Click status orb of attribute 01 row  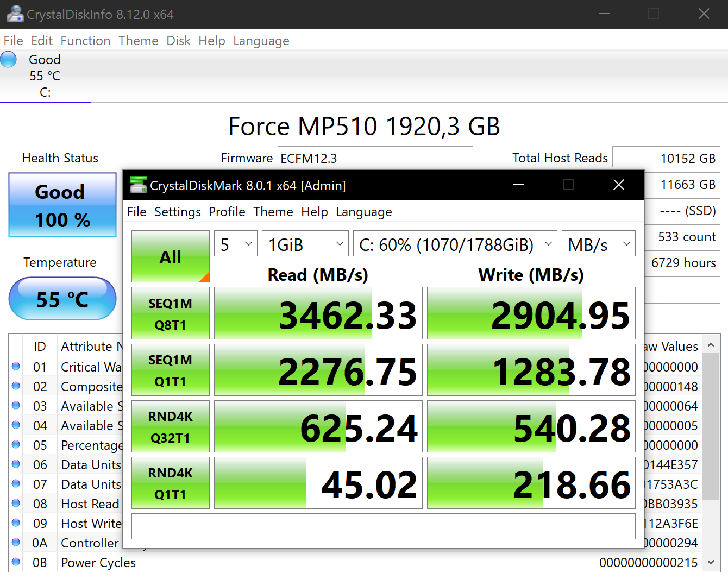(16, 367)
